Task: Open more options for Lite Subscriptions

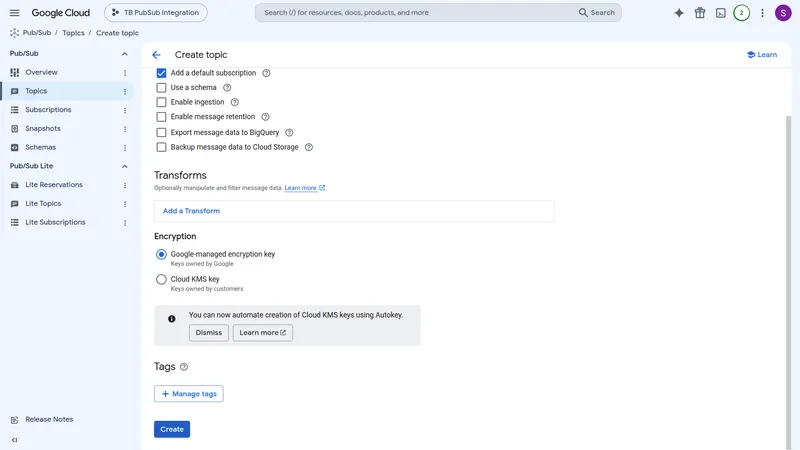Action: tap(125, 223)
